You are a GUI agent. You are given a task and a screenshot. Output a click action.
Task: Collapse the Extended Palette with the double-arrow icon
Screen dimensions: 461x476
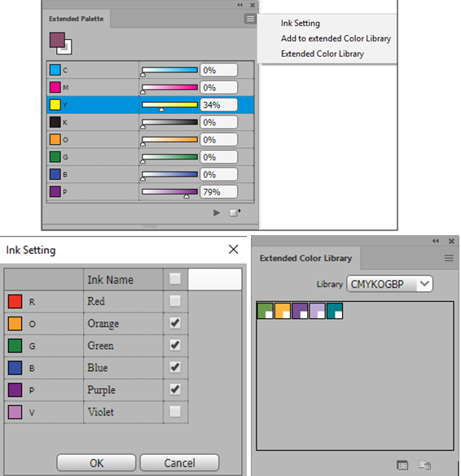[x=239, y=5]
